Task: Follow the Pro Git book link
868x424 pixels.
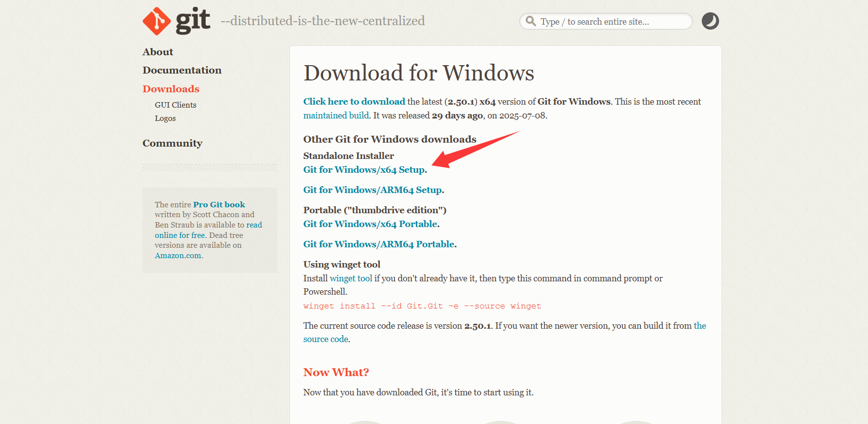Action: tap(219, 204)
